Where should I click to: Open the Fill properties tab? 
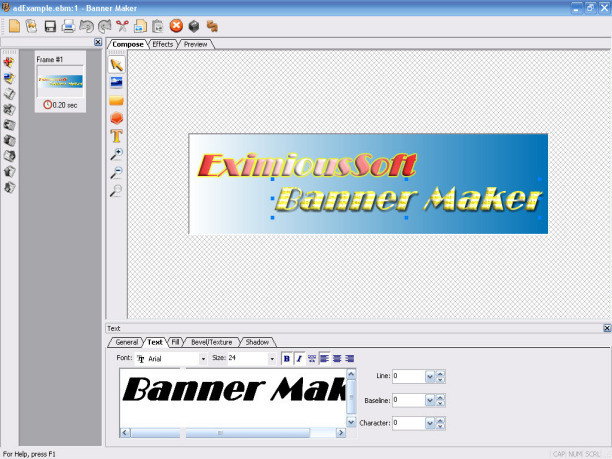(175, 342)
